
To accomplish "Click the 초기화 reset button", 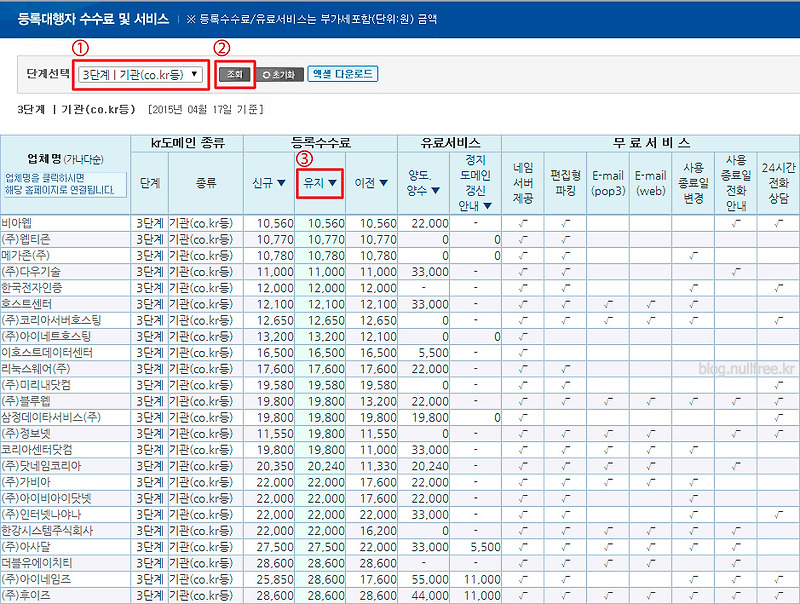I will (x=279, y=74).
